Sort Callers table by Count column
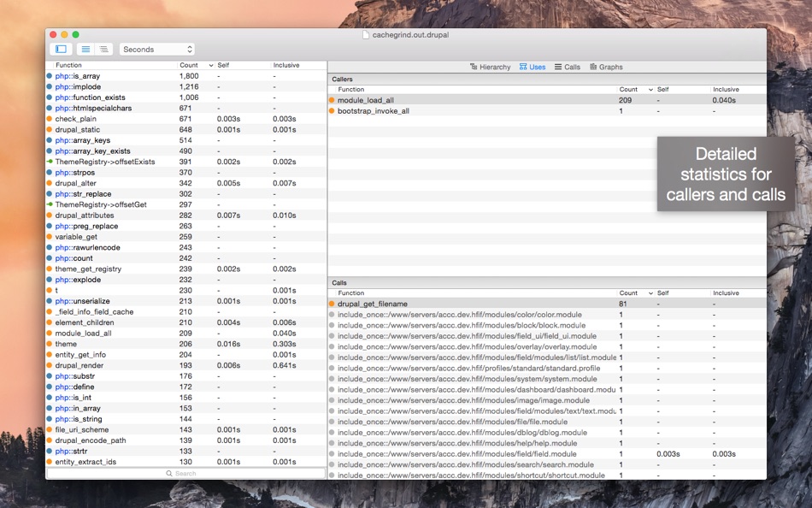This screenshot has height=508, width=812. (636, 90)
